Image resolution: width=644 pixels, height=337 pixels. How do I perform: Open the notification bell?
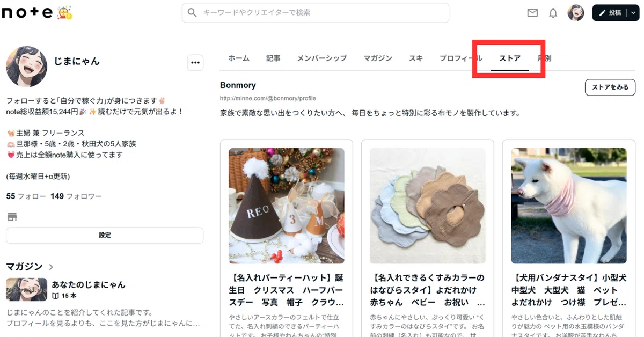point(553,13)
